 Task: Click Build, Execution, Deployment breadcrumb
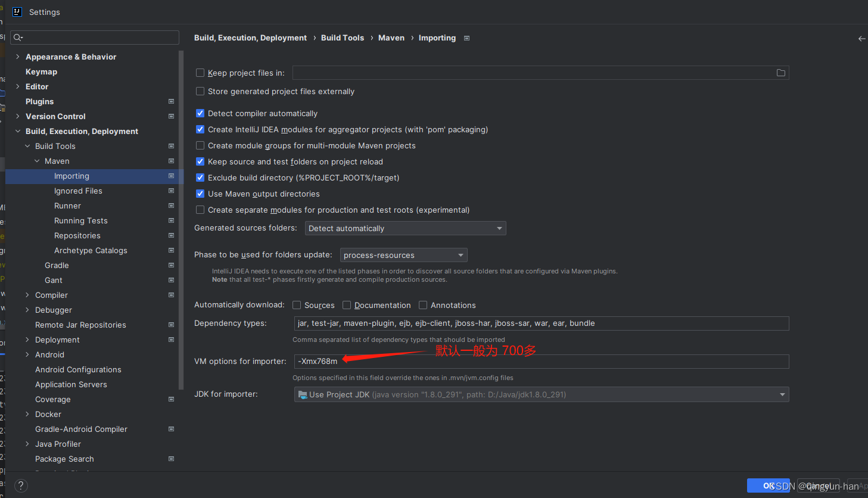pos(250,38)
